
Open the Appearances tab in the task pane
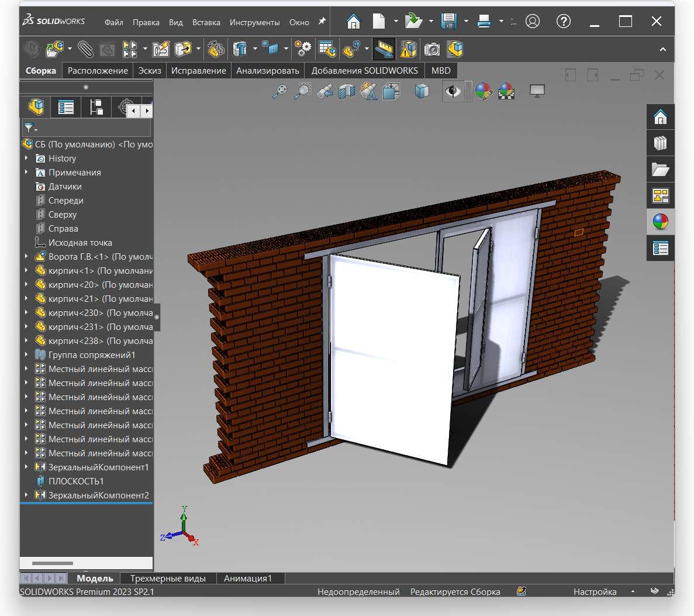pyautogui.click(x=660, y=222)
